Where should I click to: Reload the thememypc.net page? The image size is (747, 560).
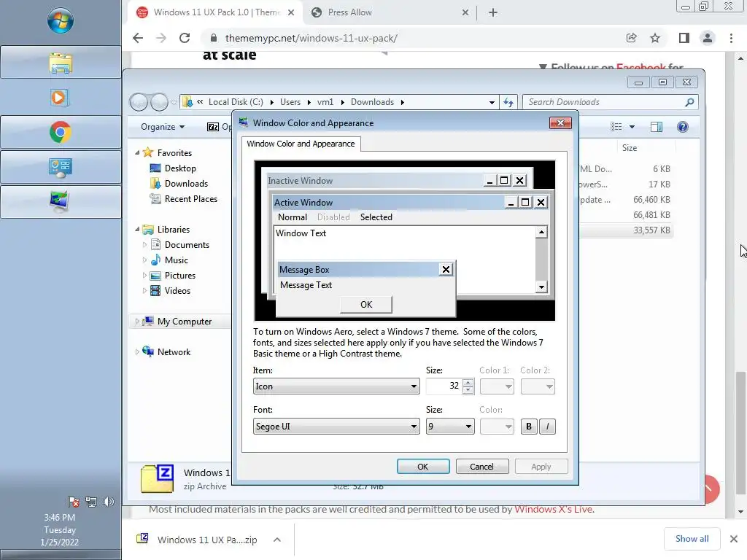185,38
